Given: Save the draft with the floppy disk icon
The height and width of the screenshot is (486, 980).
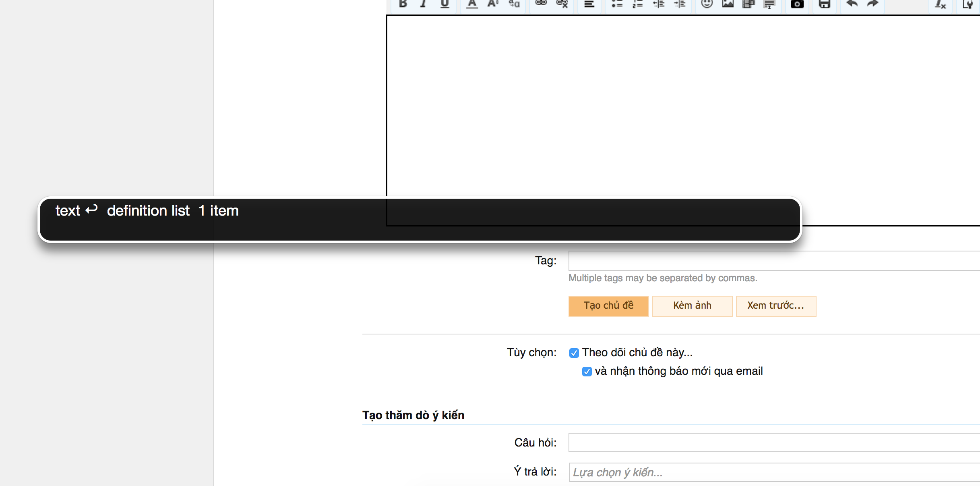Looking at the screenshot, I should pos(824,4).
